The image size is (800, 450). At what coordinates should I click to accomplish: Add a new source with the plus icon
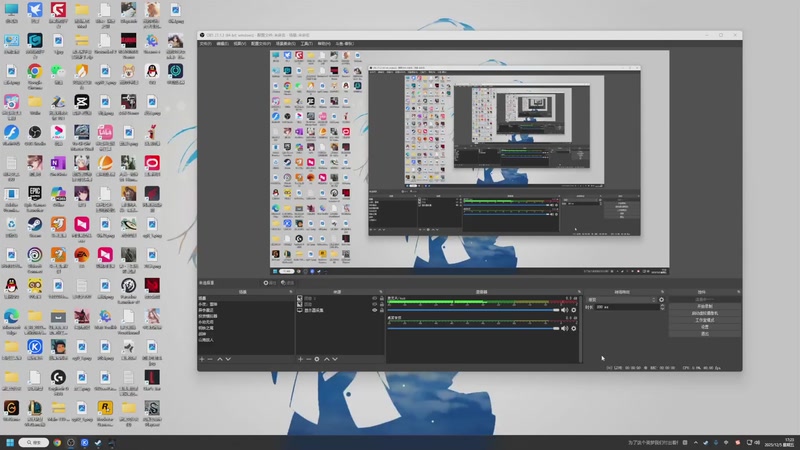click(301, 359)
